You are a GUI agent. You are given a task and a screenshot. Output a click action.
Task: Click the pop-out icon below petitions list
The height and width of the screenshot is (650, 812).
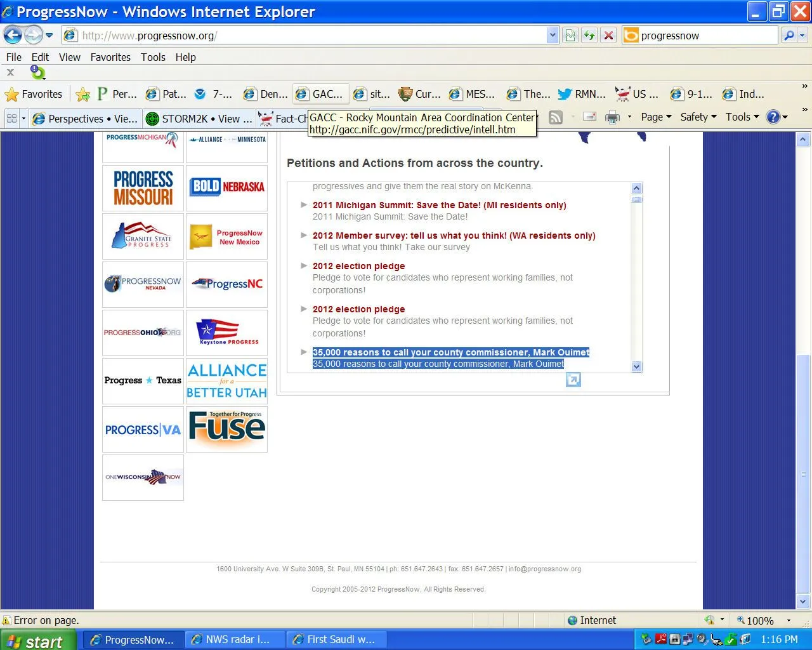(573, 380)
